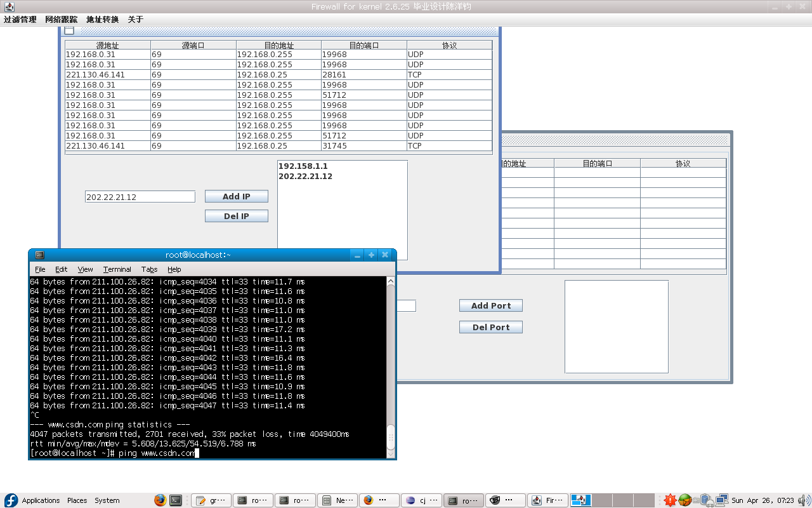Image resolution: width=812 pixels, height=508 pixels.
Task: Click the Add IP button
Action: pos(236,197)
